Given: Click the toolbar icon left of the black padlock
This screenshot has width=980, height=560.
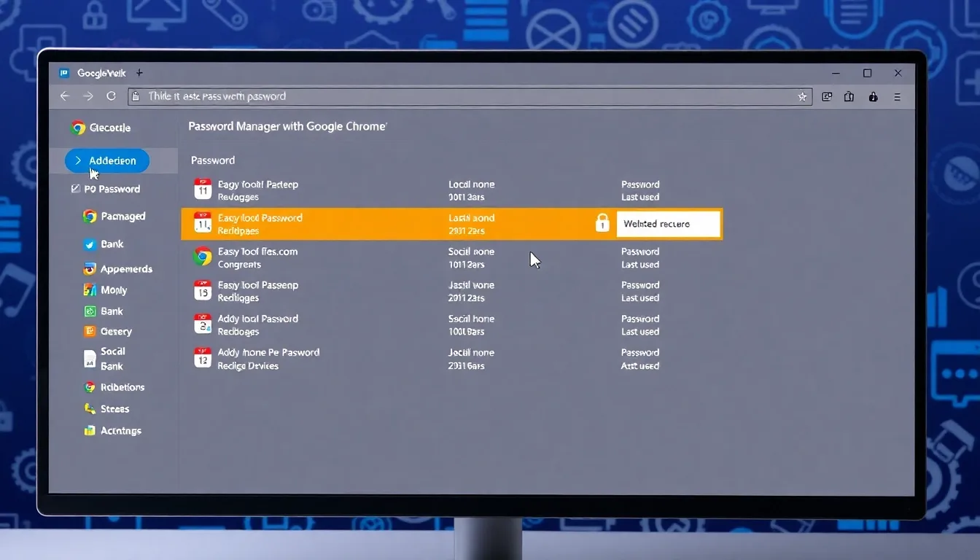Looking at the screenshot, I should click(x=849, y=96).
